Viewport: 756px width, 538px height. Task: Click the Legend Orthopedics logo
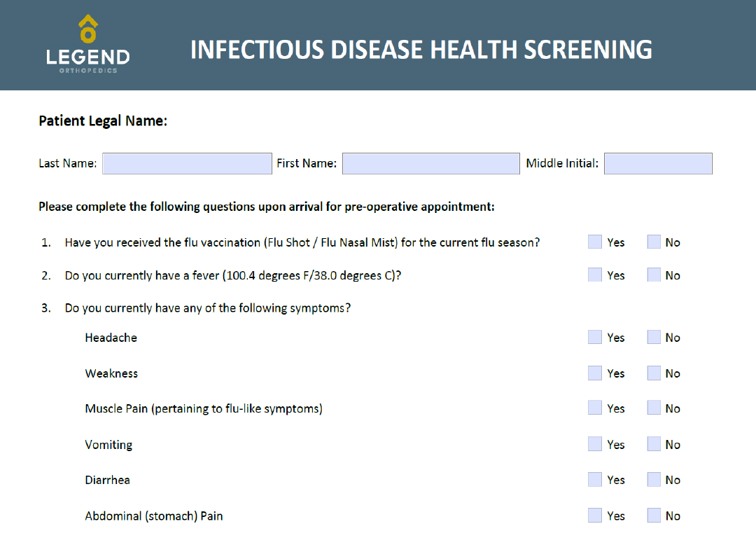coord(87,44)
